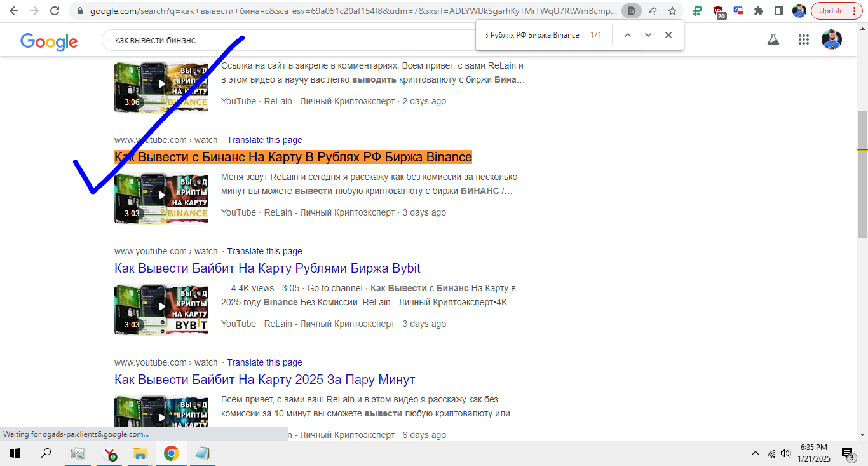This screenshot has width=868, height=466.
Task: Open the highlighted result about withdrawing from Binance
Action: [x=293, y=157]
